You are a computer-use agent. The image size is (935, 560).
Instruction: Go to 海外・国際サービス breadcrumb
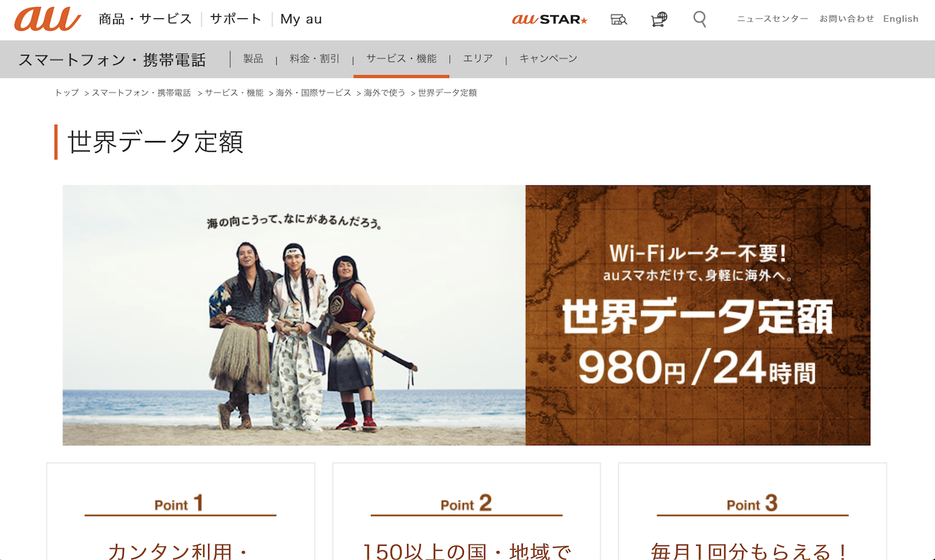[313, 93]
